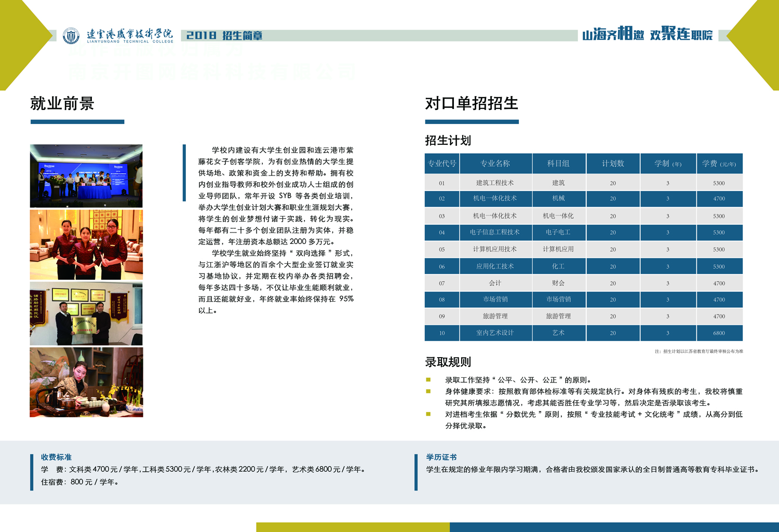Select the "计算机应用技术" major cell
This screenshot has height=532, width=779.
click(495, 249)
